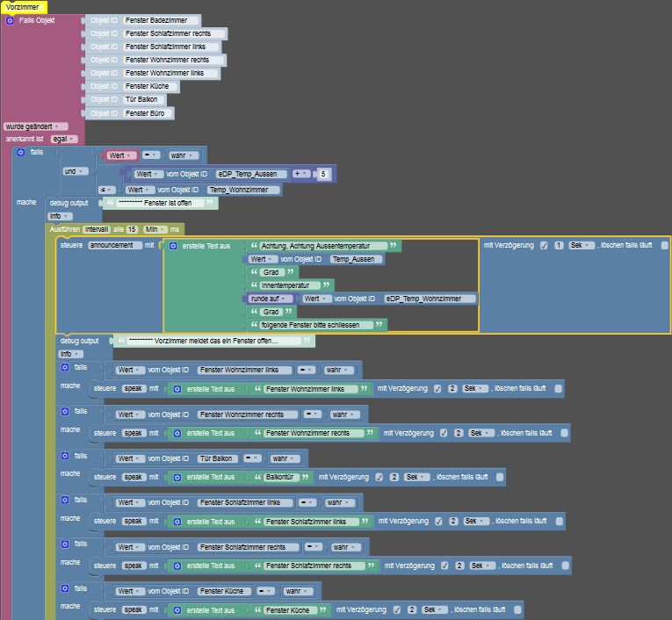The image size is (672, 620).
Task: Edit text folgende Fenster bitte schliessen
Action: point(316,325)
